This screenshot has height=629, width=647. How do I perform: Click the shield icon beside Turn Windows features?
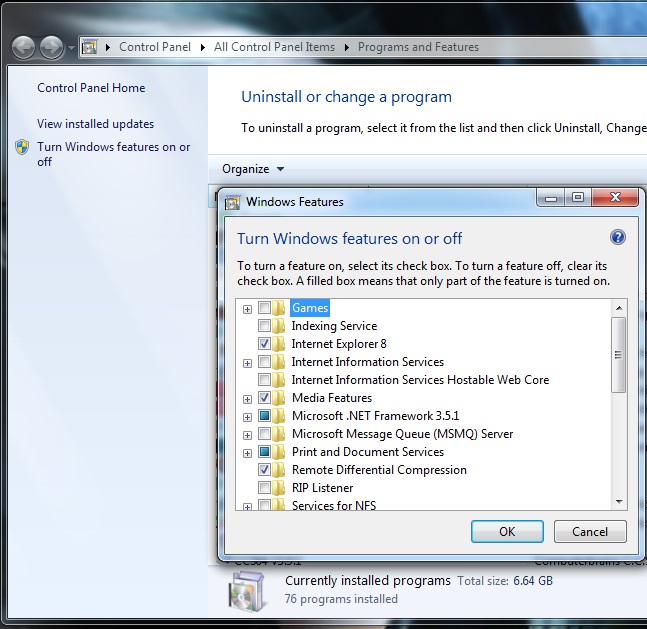coord(22,147)
